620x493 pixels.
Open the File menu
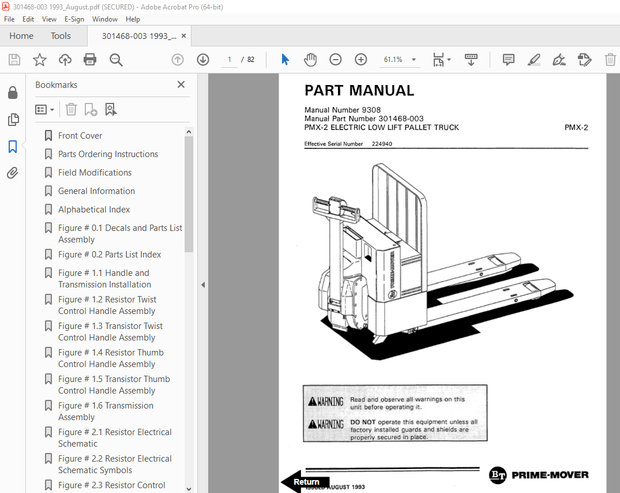[x=9, y=19]
